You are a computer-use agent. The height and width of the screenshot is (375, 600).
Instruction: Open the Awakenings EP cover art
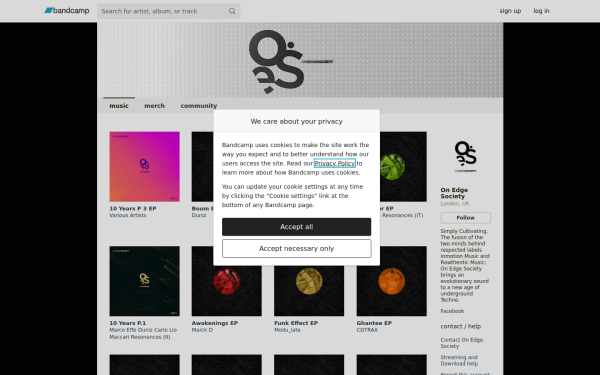(227, 291)
